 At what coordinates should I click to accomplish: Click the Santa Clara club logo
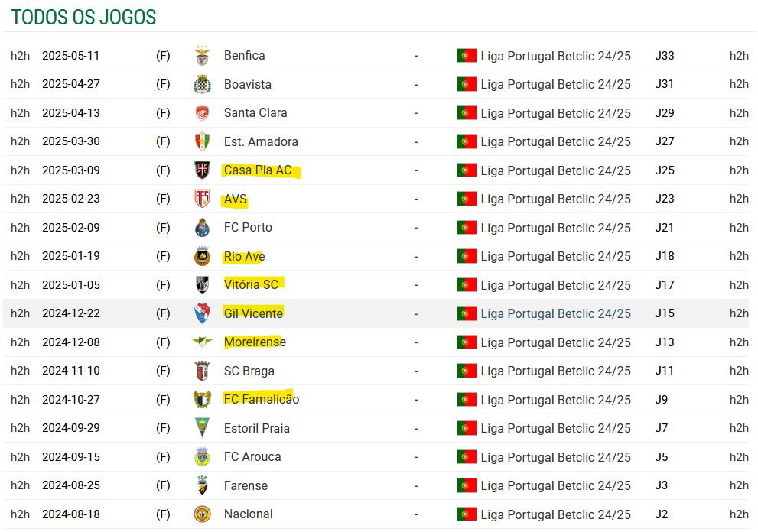point(202,113)
